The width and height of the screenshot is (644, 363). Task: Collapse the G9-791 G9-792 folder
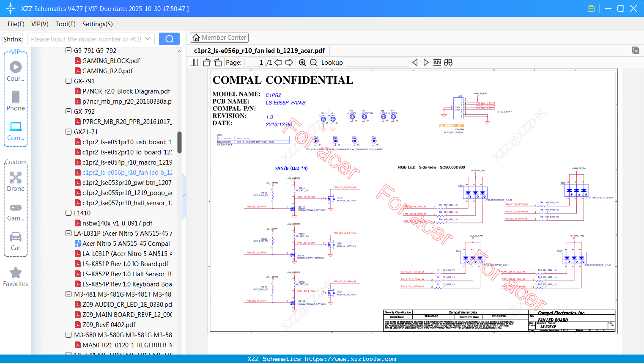pos(69,50)
